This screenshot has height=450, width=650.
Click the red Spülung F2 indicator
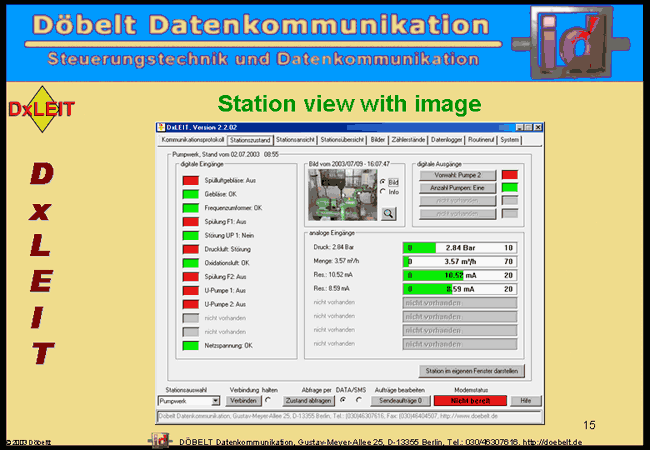pos(191,277)
